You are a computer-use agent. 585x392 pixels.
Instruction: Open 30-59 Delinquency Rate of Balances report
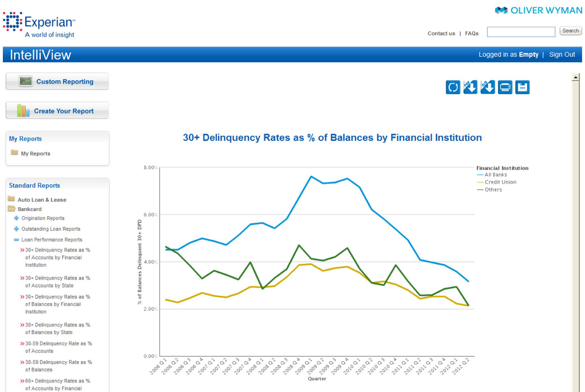click(58, 366)
